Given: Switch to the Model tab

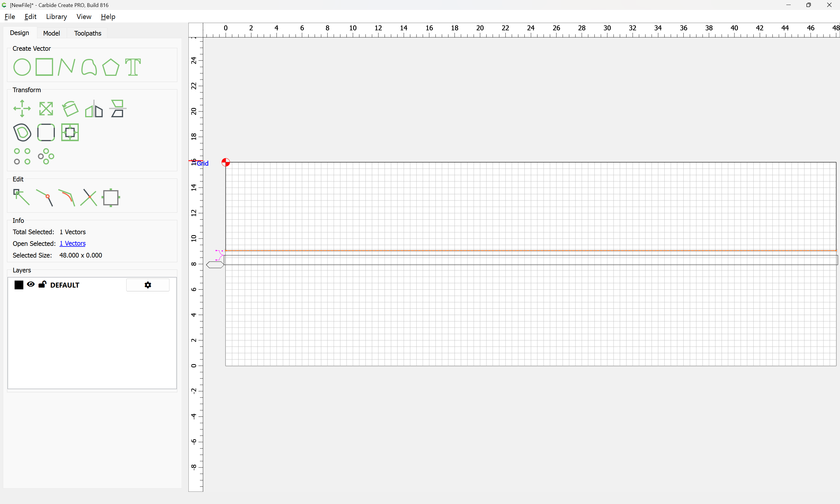Looking at the screenshot, I should [52, 33].
